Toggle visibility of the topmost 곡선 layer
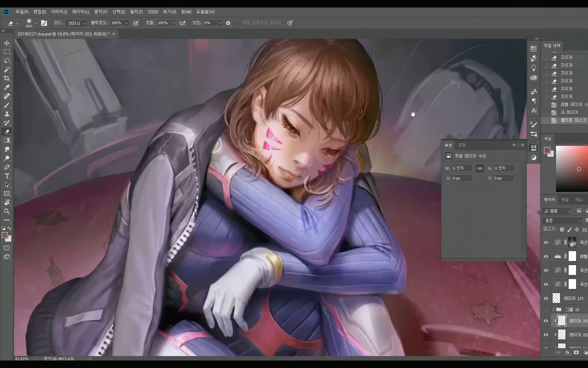Image resolution: width=588 pixels, height=368 pixels. point(546,242)
